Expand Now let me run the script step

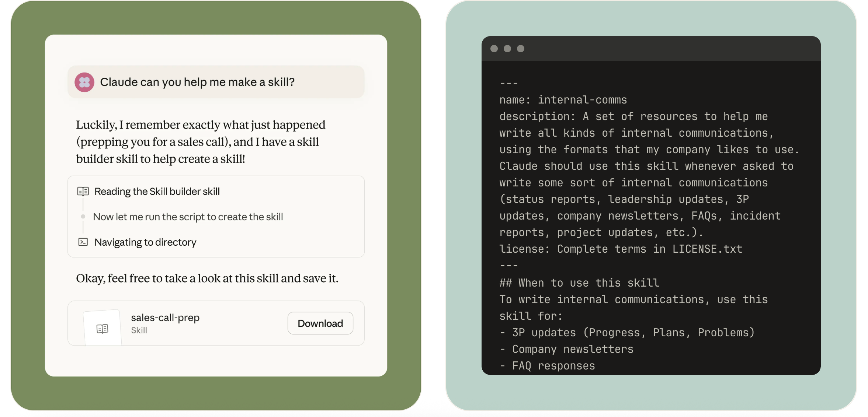(x=188, y=217)
